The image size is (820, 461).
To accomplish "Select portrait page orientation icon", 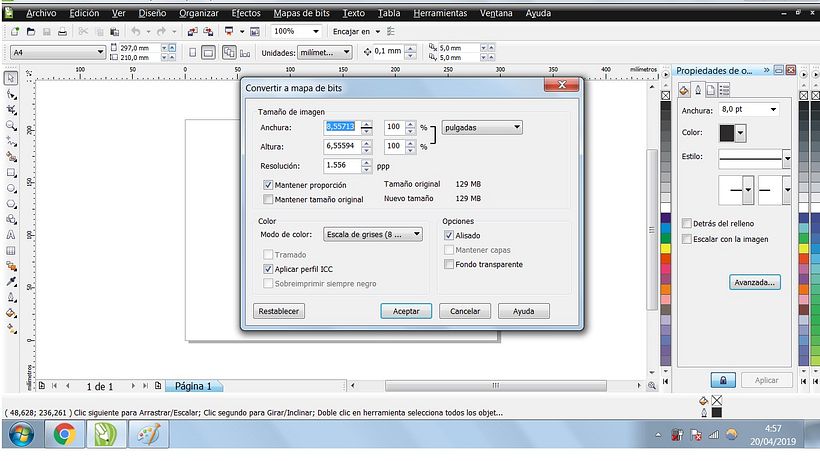I will point(192,53).
